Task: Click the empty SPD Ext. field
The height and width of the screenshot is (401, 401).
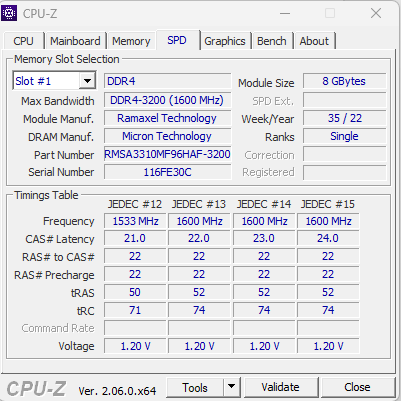Action: (x=344, y=100)
